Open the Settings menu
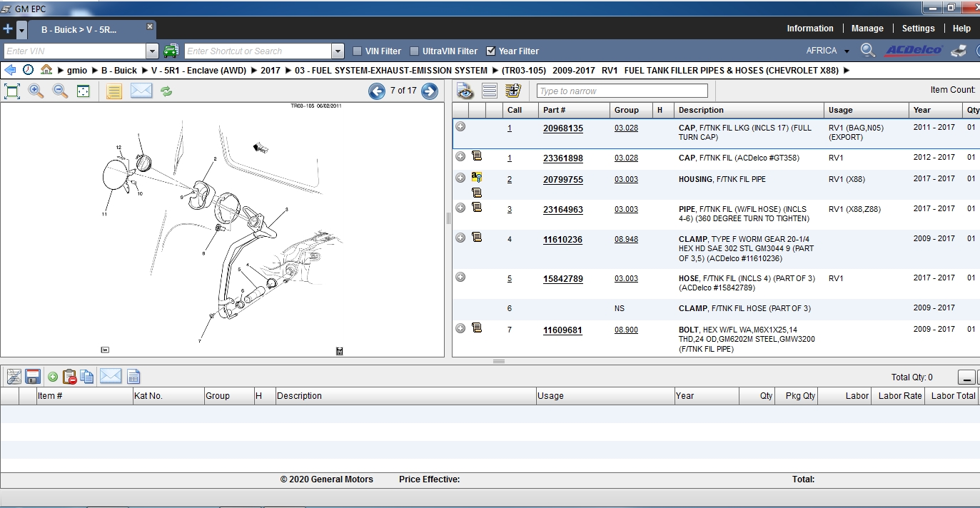The width and height of the screenshot is (980, 508). point(918,29)
